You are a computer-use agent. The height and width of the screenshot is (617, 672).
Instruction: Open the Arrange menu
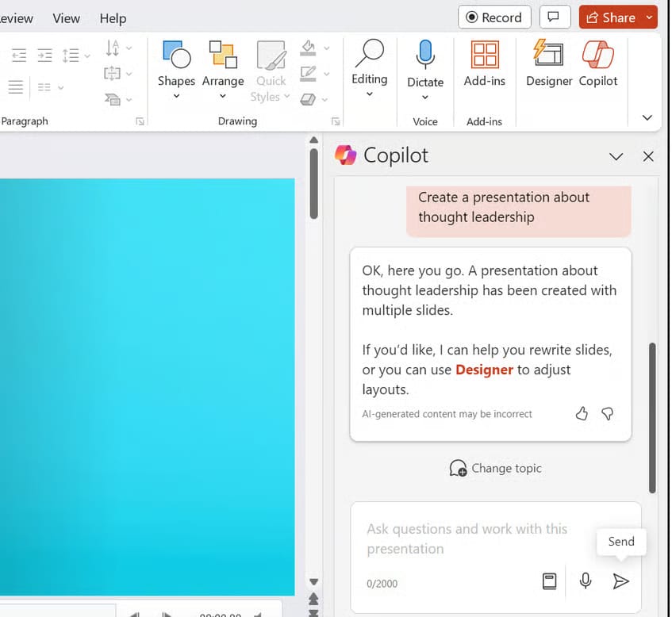223,68
